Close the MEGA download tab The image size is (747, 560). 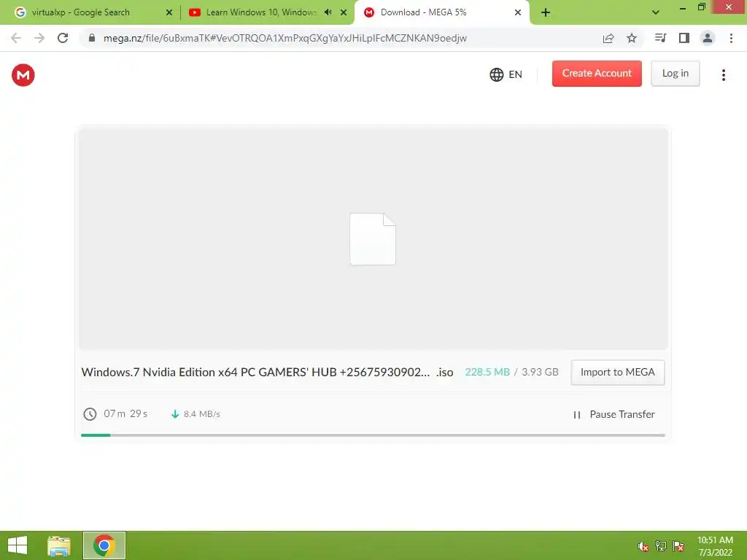tap(518, 12)
